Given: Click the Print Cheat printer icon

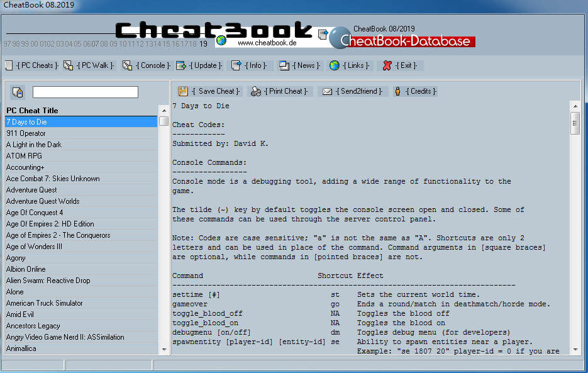Looking at the screenshot, I should click(256, 91).
